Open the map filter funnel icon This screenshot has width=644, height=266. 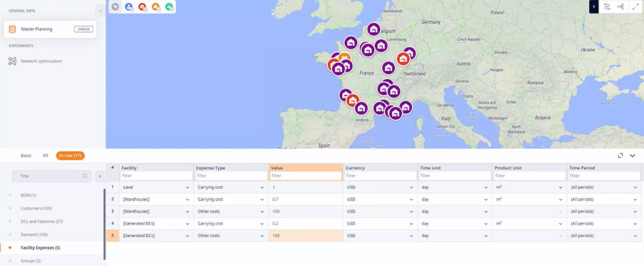point(116,7)
